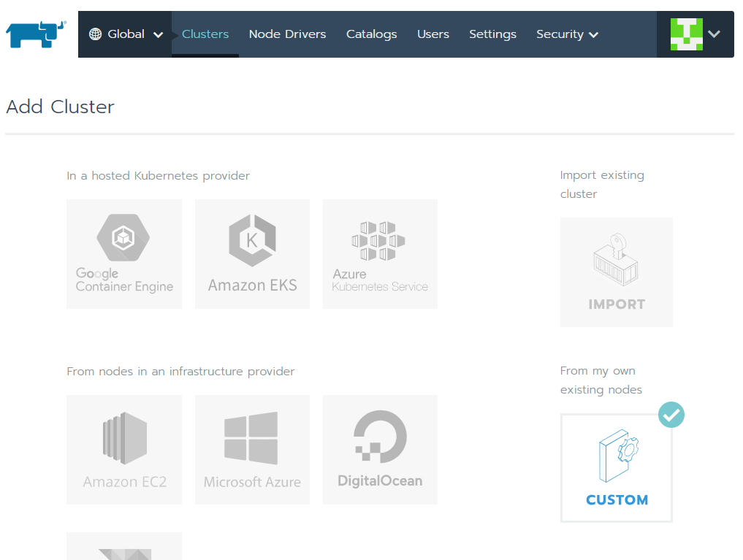Open the Global scope dropdown
The height and width of the screenshot is (560, 743).
pyautogui.click(x=126, y=34)
